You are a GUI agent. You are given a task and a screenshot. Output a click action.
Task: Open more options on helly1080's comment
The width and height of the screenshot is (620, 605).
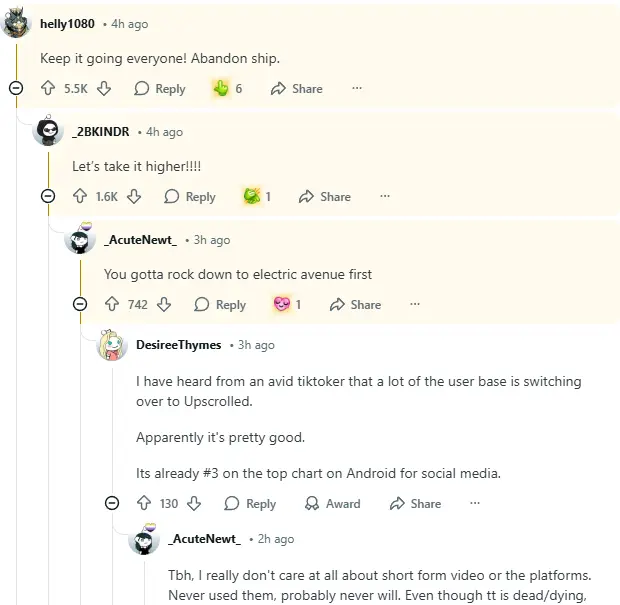coord(357,89)
